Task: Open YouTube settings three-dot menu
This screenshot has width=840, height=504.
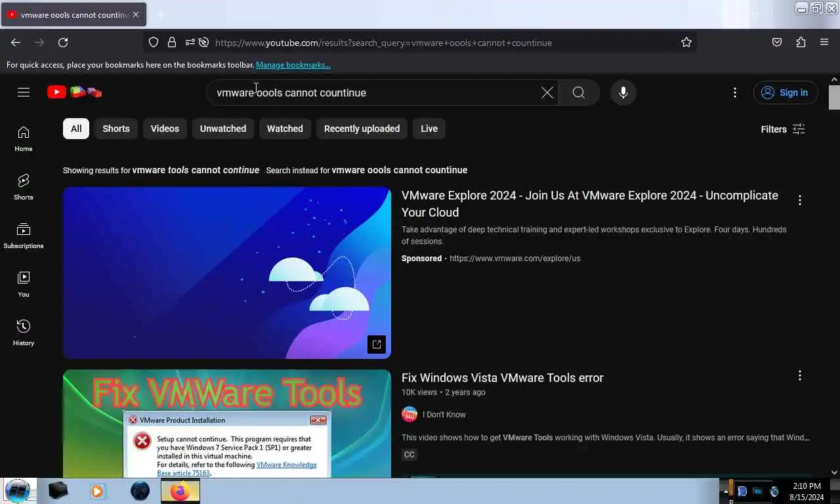Action: pos(735,93)
